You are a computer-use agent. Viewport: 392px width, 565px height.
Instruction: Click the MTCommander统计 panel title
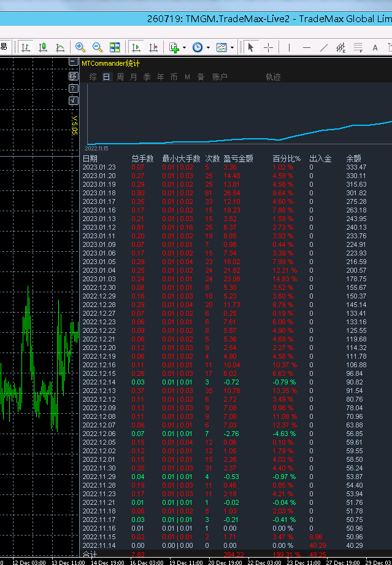point(111,64)
